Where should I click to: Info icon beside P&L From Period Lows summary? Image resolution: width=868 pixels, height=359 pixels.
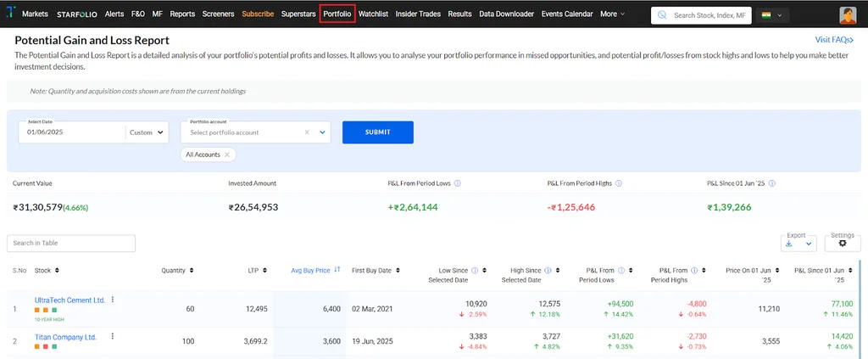[x=458, y=183]
